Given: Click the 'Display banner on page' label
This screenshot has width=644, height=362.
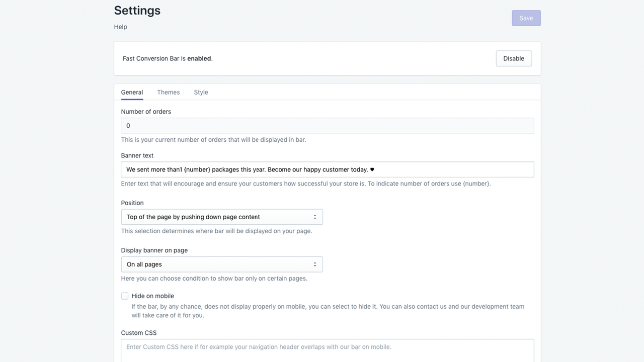Looking at the screenshot, I should pos(154,250).
